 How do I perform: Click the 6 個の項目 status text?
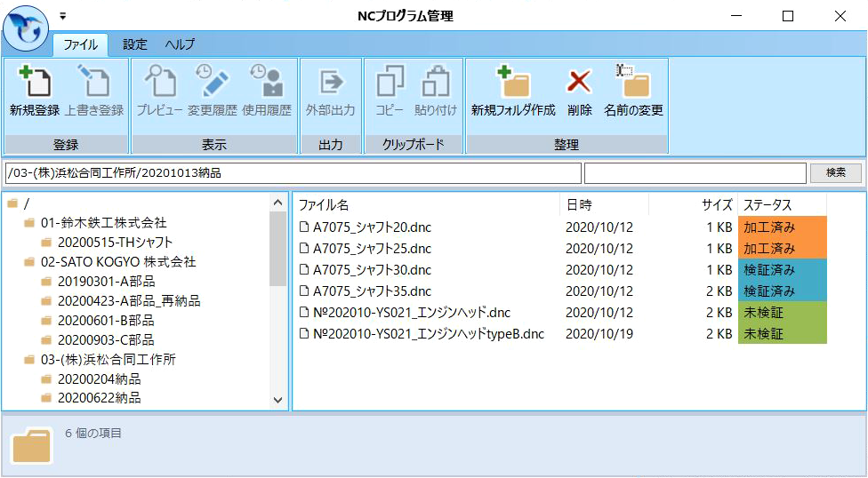[93, 434]
